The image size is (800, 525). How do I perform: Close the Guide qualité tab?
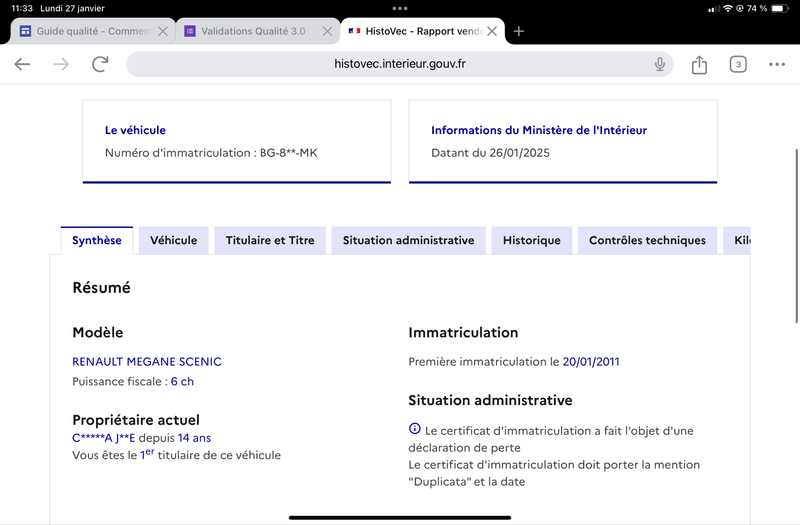tap(163, 31)
